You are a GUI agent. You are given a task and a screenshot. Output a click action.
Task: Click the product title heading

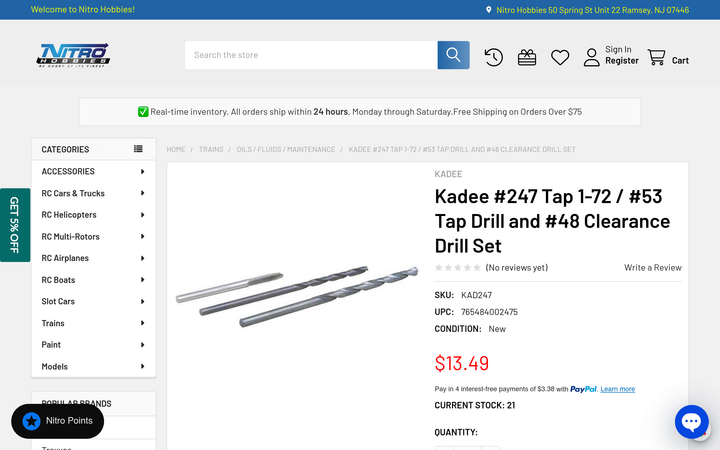(x=552, y=221)
